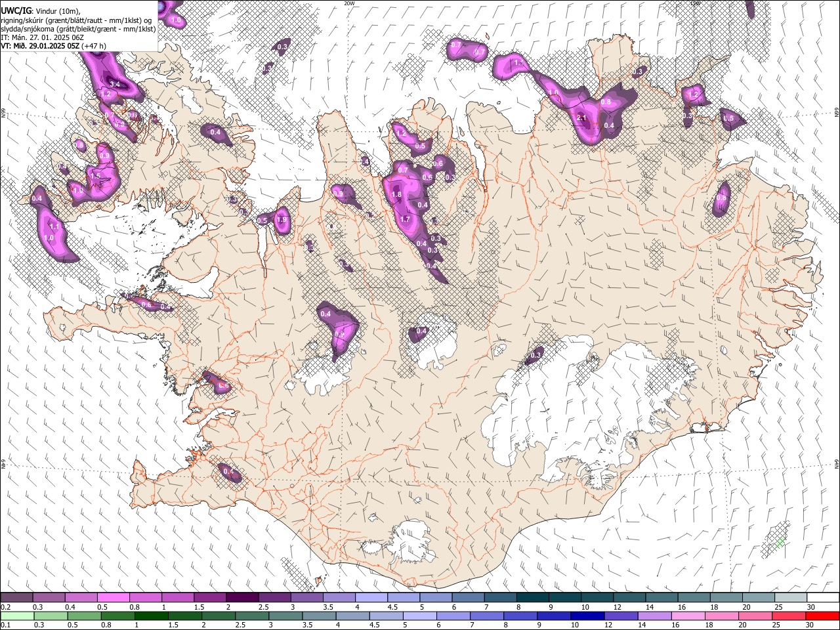This screenshot has width=840, height=630.
Task: Click the 0.2 label in the upper legend row
Action: coord(7,607)
